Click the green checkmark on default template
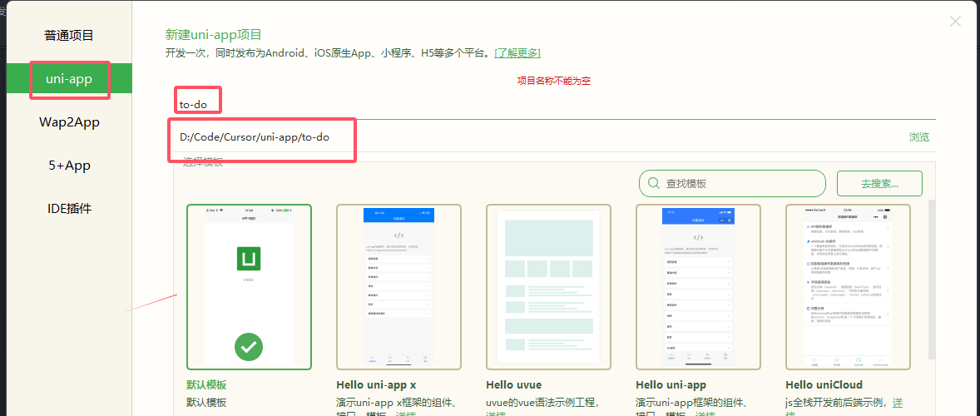This screenshot has height=416, width=980. coord(249,347)
